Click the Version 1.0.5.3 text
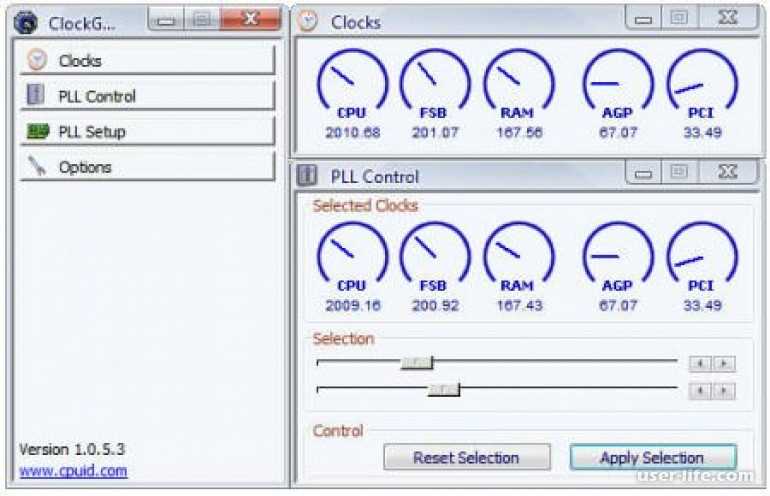 tap(72, 449)
